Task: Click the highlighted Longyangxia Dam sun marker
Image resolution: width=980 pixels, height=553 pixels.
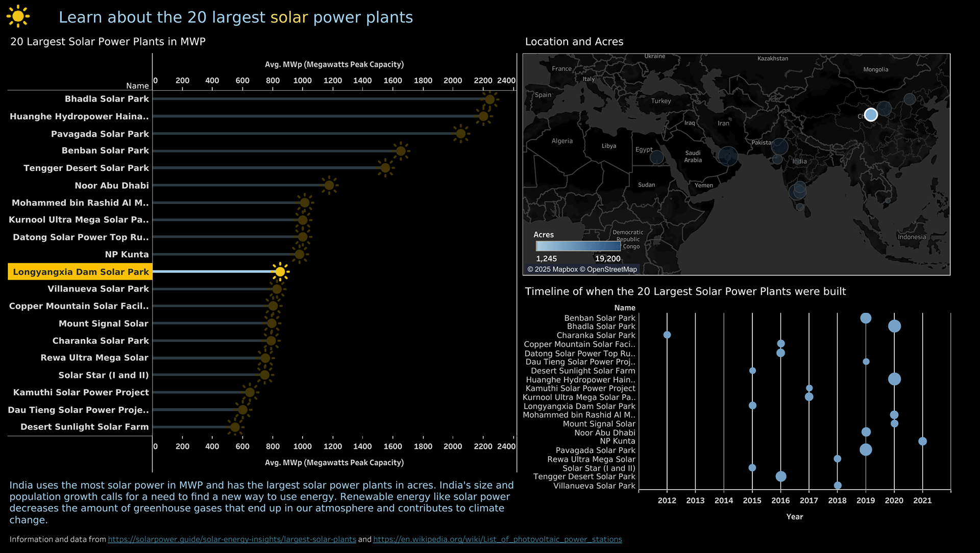Action: (280, 271)
